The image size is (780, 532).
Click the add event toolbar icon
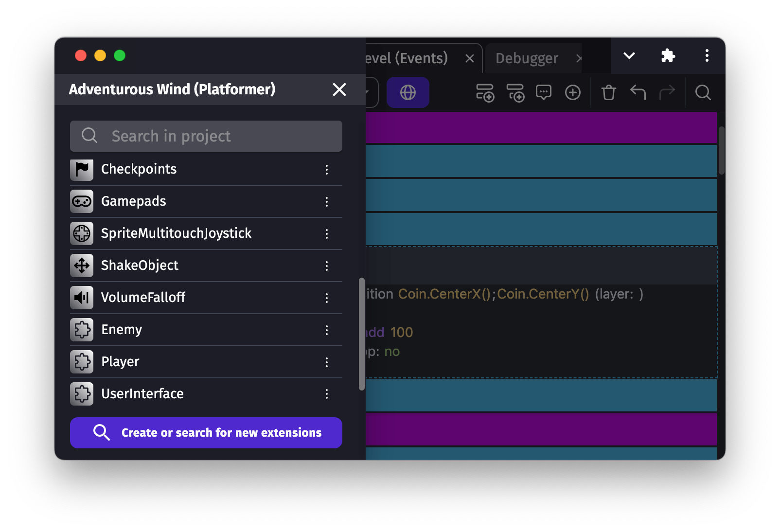tap(485, 92)
